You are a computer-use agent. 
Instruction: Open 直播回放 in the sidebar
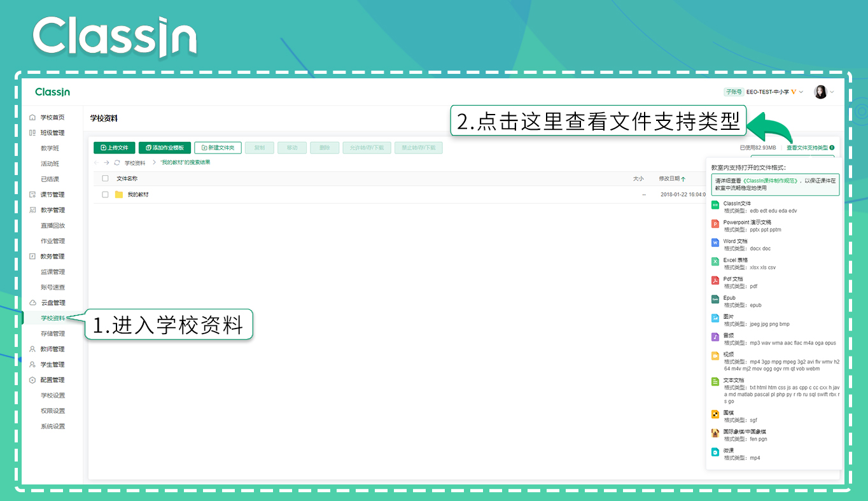pyautogui.click(x=53, y=226)
